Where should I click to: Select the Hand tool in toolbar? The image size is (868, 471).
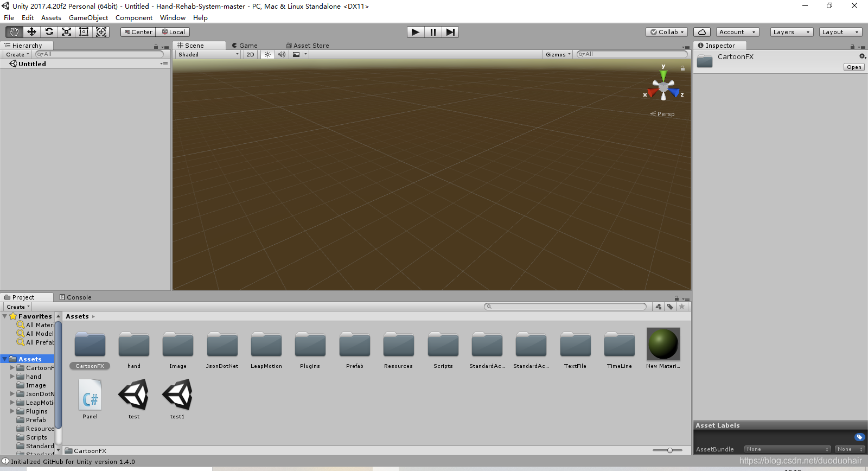(14, 32)
